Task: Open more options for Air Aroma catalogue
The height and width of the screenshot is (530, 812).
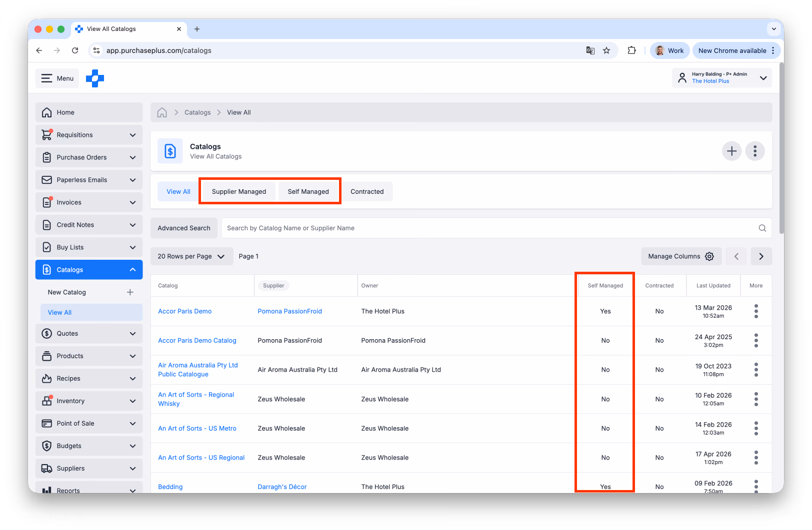Action: point(756,370)
